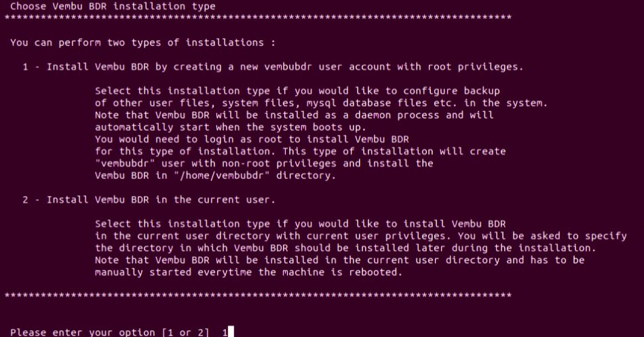
Task: Click the '[1 or 2]' hint in prompt
Action: (x=186, y=332)
